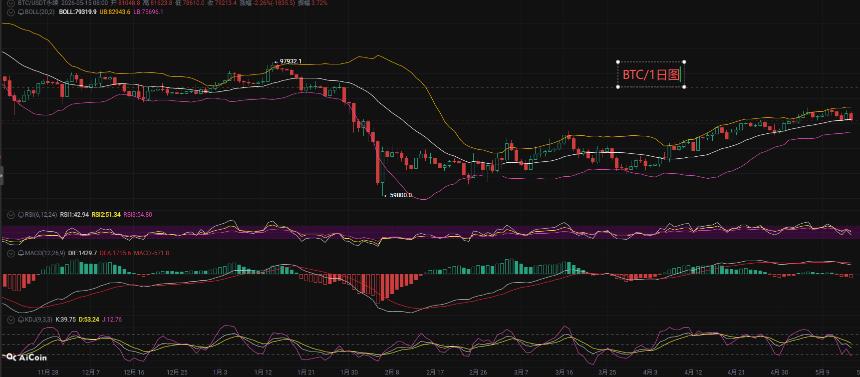Click the BTC/USDT pair title
Viewport: 860px width, 377px height.
(x=37, y=3)
